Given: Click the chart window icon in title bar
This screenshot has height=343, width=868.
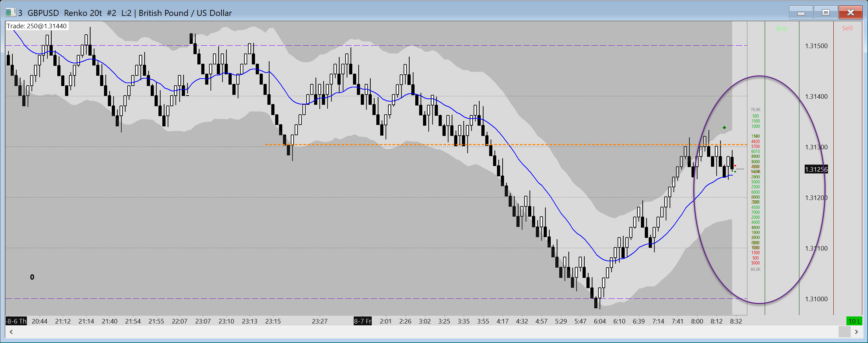Looking at the screenshot, I should pyautogui.click(x=11, y=13).
